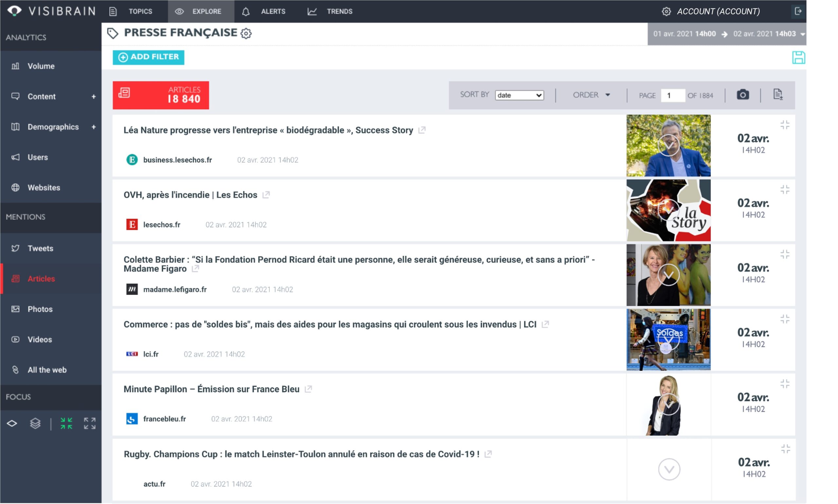
Task: Open external link for OVH article
Action: 266,195
